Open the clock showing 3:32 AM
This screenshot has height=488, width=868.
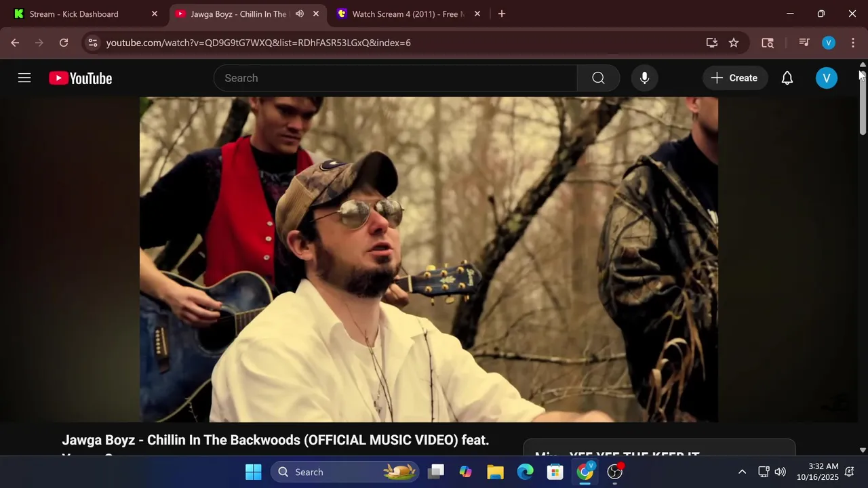(x=817, y=472)
